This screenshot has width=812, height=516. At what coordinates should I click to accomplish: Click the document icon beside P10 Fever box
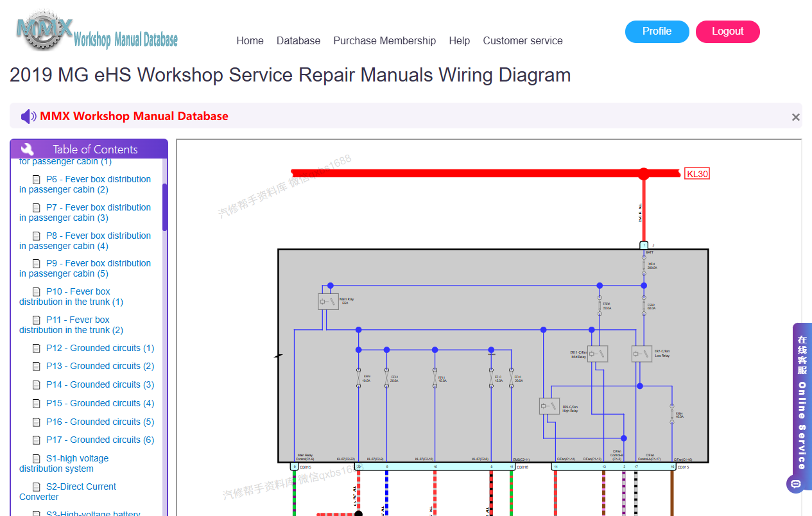coord(37,292)
